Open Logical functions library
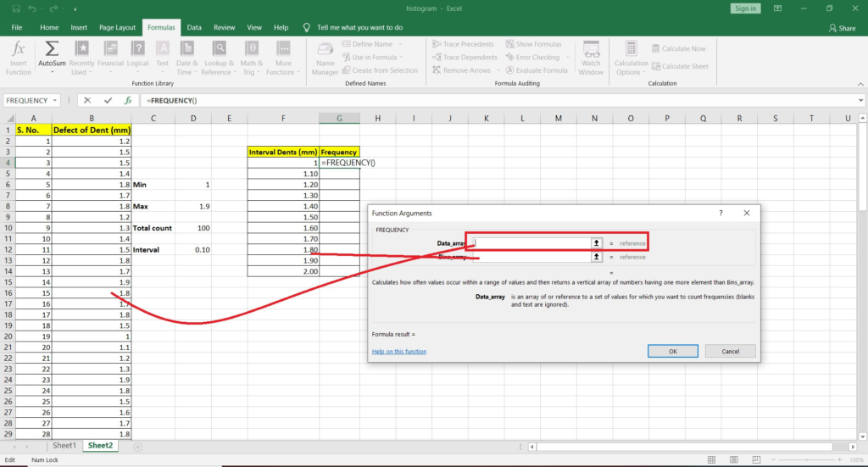This screenshot has height=467, width=868. pyautogui.click(x=137, y=58)
